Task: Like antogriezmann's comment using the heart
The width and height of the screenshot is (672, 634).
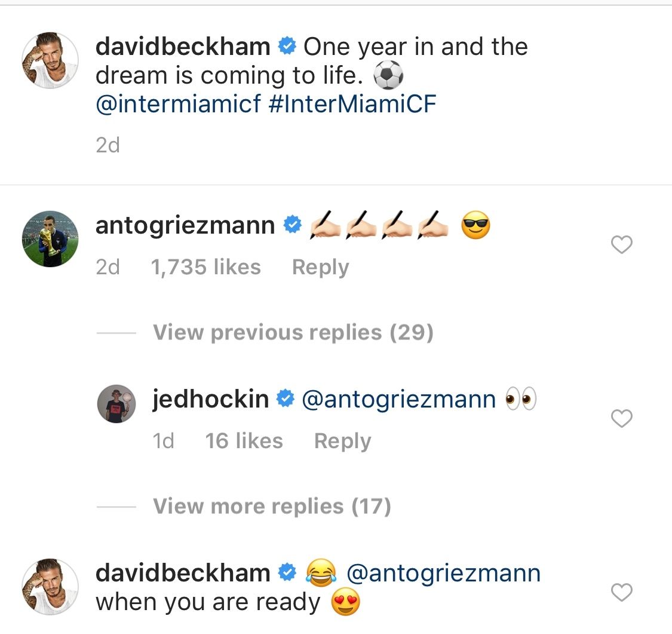Action: tap(621, 244)
